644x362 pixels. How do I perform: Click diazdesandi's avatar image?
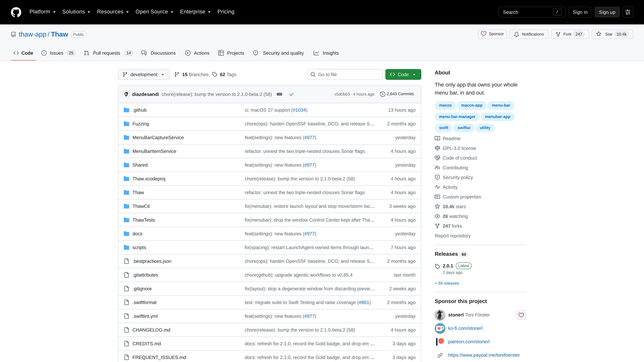(x=126, y=94)
